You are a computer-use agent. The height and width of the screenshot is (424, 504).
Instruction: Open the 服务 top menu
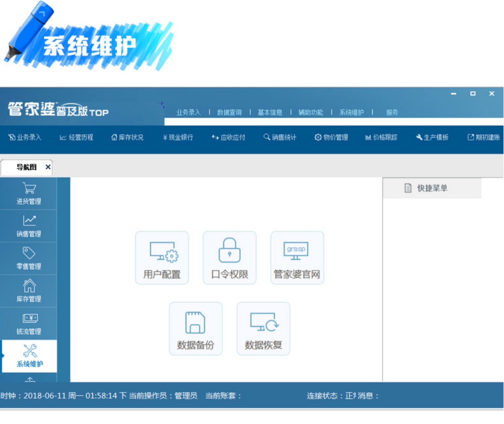(392, 112)
